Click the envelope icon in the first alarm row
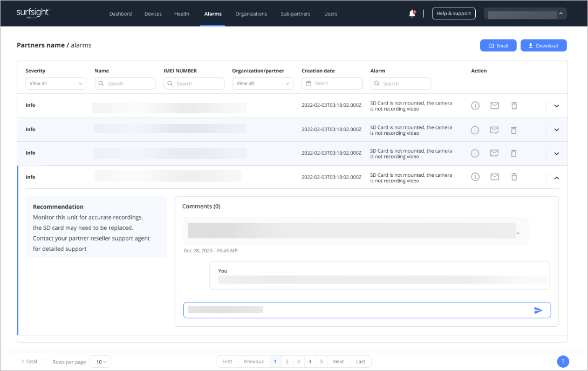This screenshot has height=371, width=588. tap(495, 106)
